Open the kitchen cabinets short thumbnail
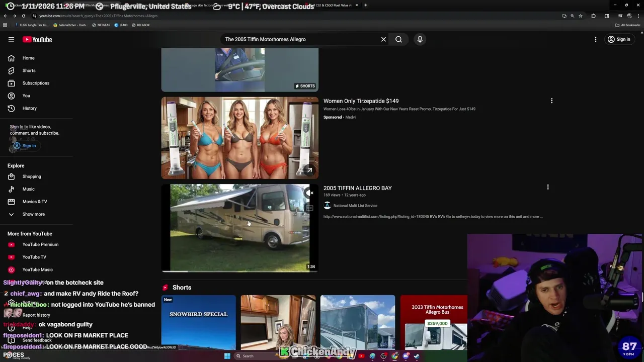The width and height of the screenshot is (644, 362). coord(278,322)
